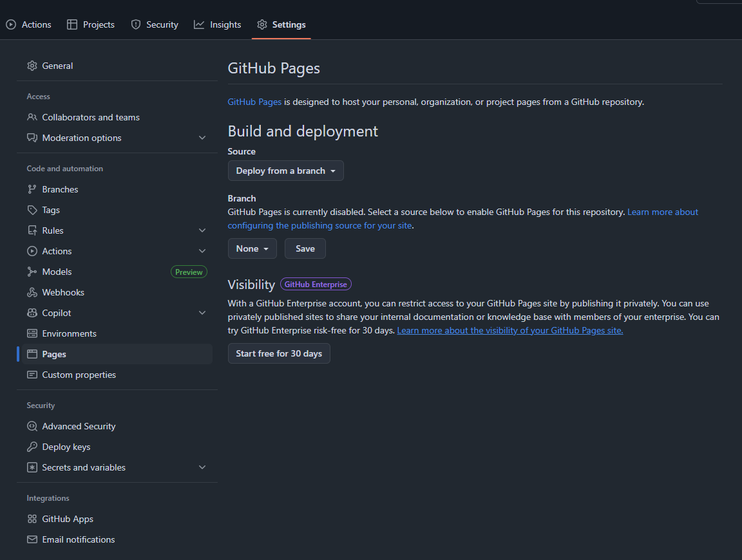Expand the Copilot submenu chevron
Viewport: 742px width, 560px height.
[202, 313]
